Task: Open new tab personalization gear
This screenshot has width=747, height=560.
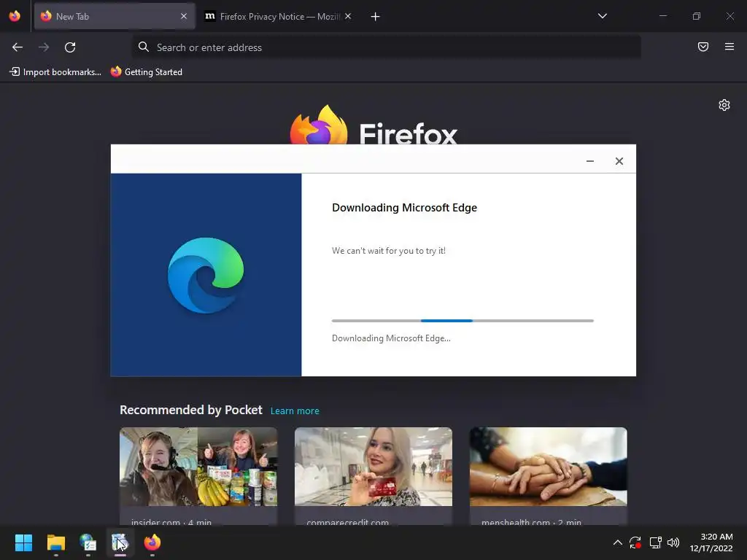Action: click(724, 105)
